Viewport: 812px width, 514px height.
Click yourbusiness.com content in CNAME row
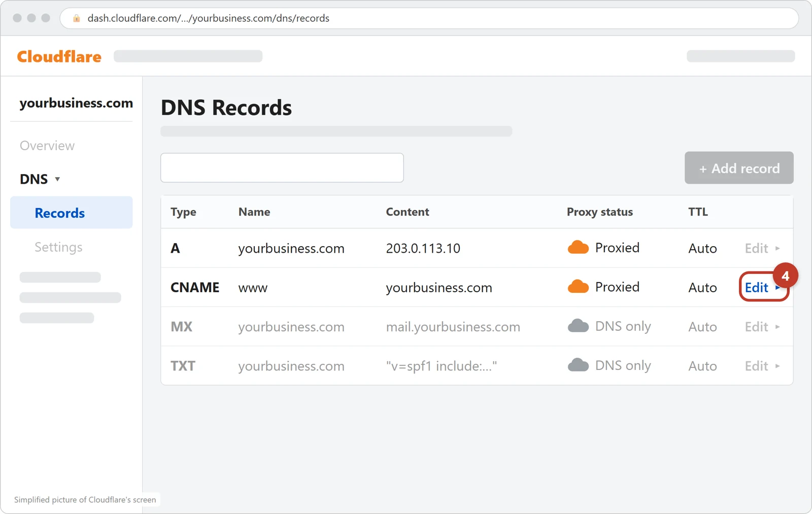439,288
